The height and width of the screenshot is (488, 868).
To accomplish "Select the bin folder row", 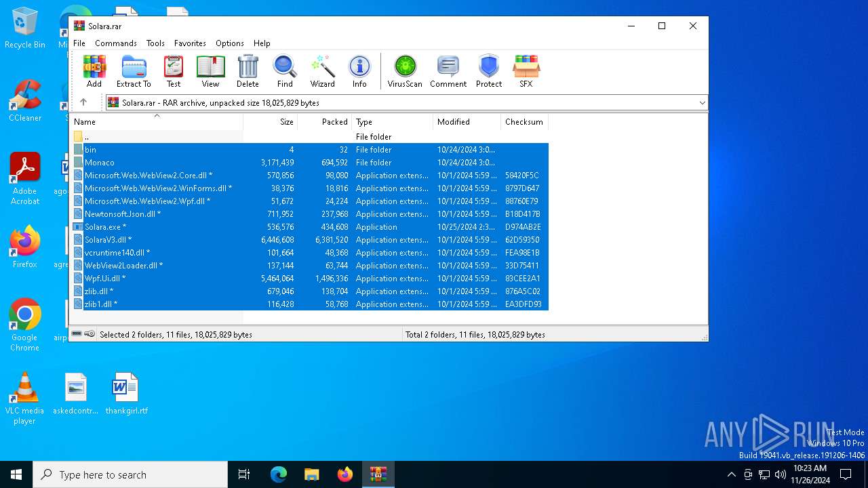I will click(309, 149).
